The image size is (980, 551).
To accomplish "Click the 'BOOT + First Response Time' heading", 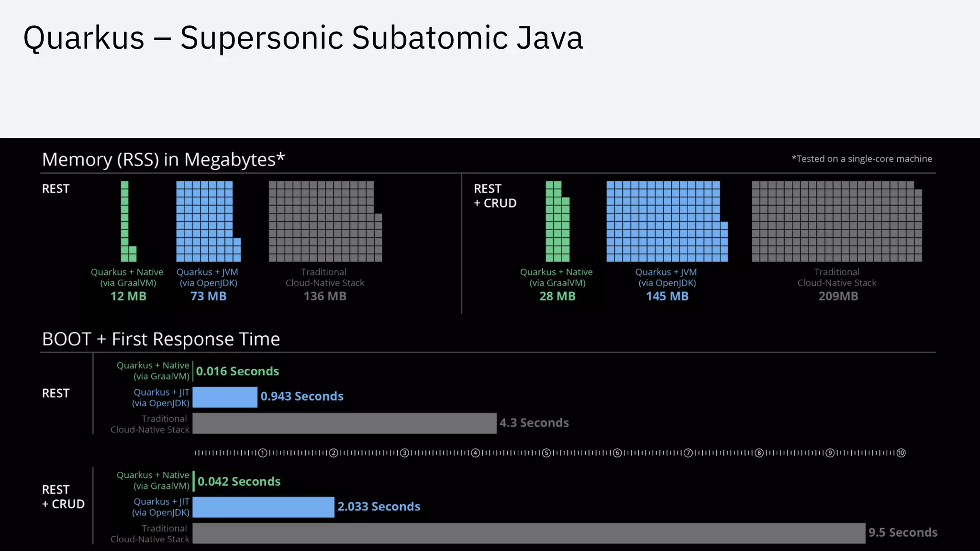I will click(161, 339).
